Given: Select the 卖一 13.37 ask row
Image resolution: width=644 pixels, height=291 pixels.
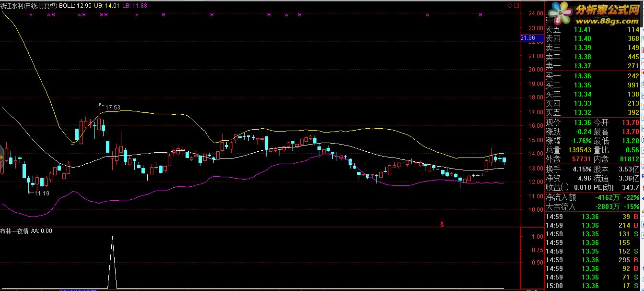Looking at the screenshot, I should (593, 66).
